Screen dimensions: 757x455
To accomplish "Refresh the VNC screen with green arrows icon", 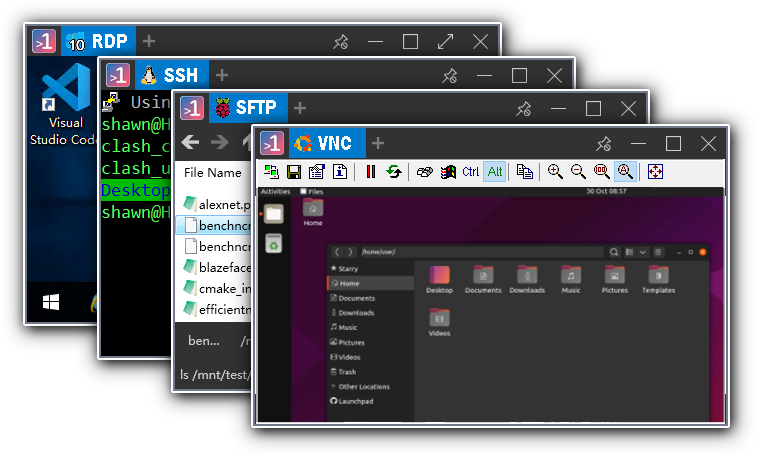I will 394,171.
